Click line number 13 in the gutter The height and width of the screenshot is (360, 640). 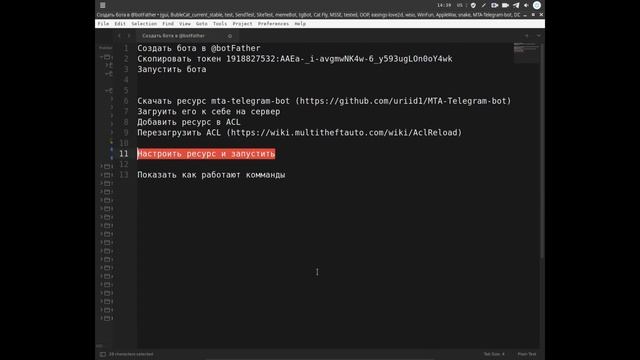coord(124,175)
